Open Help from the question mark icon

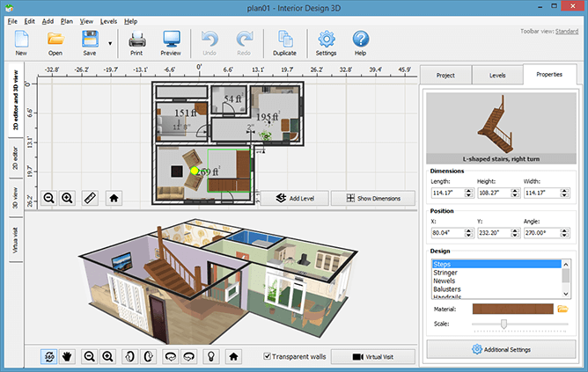pos(360,39)
